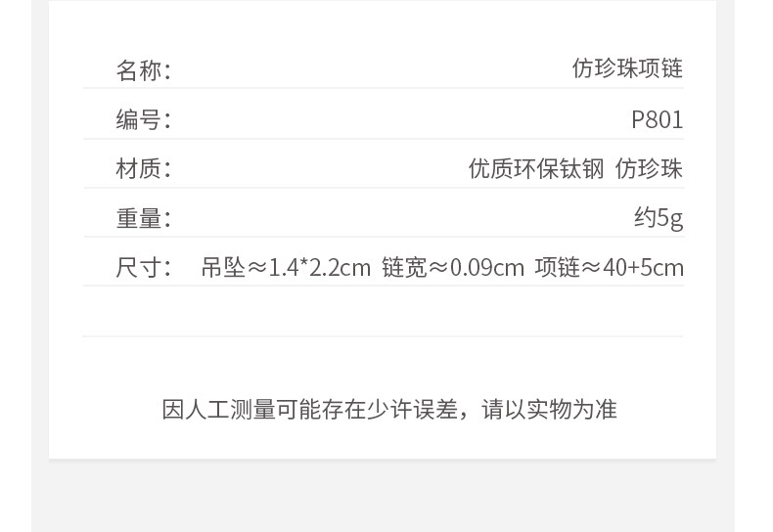This screenshot has height=532, width=773.
Task: Select the product name 仿珍珠项链
Action: [x=627, y=68]
